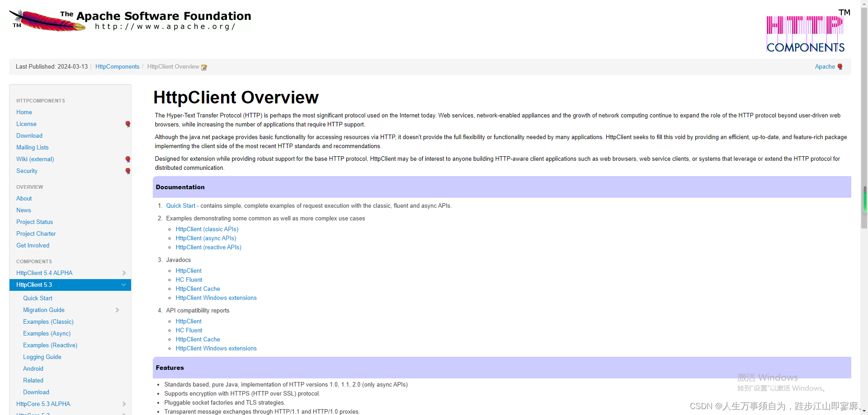Click the HttpComponents breadcrumb link

click(x=118, y=67)
